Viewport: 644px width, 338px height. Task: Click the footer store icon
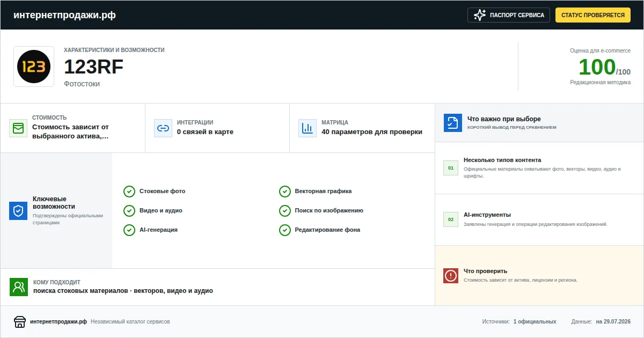click(x=20, y=322)
